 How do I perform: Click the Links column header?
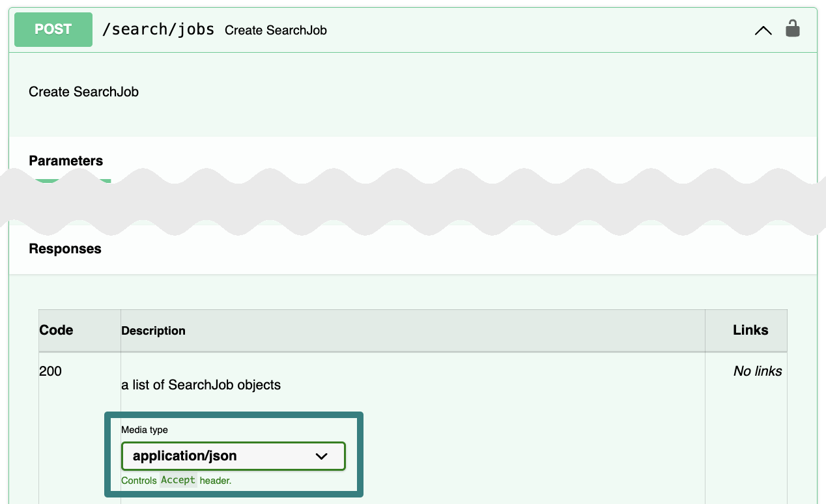tap(750, 329)
